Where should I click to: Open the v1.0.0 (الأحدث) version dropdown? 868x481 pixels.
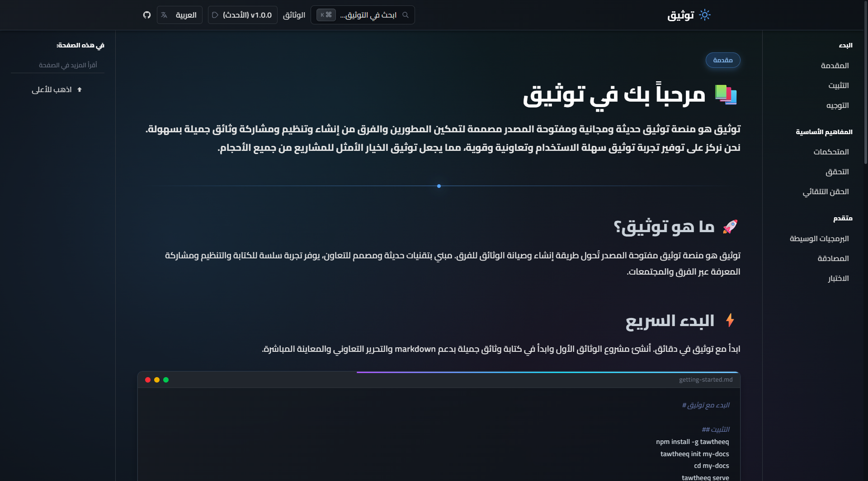[243, 15]
